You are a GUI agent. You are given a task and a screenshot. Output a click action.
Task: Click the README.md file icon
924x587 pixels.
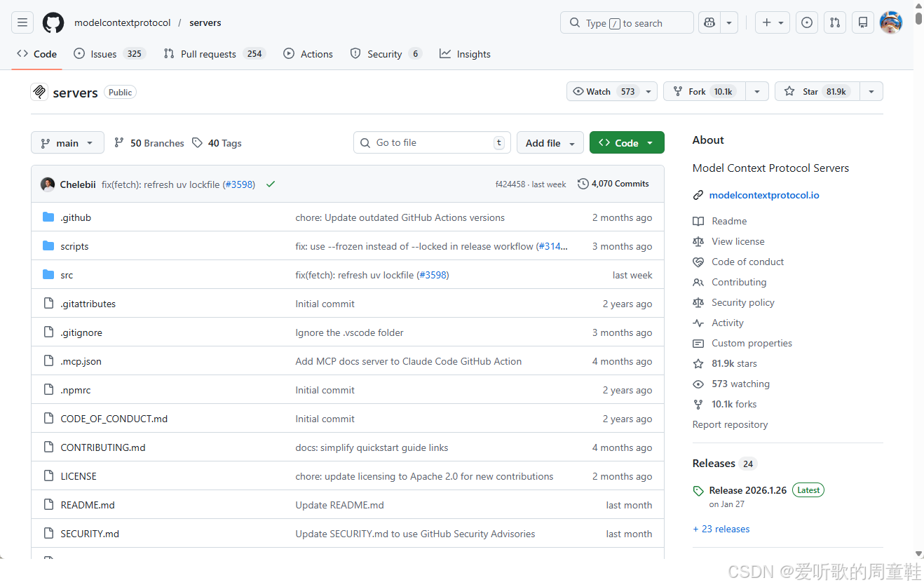pos(48,505)
